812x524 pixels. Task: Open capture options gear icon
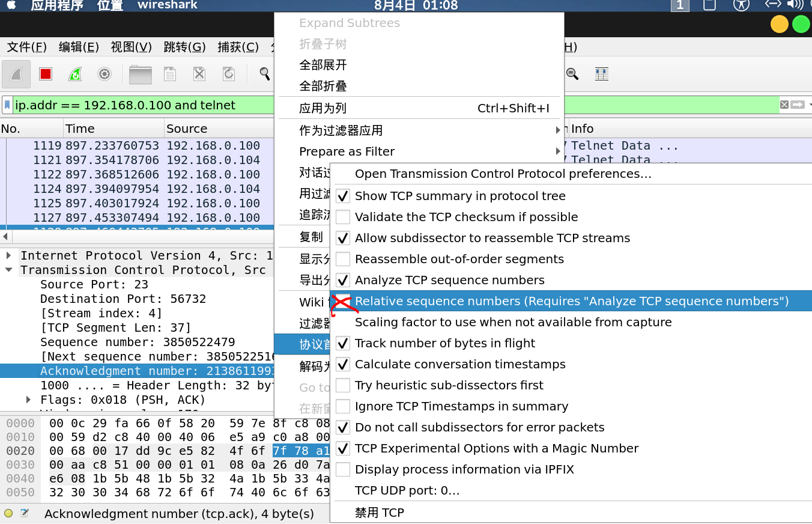point(105,74)
